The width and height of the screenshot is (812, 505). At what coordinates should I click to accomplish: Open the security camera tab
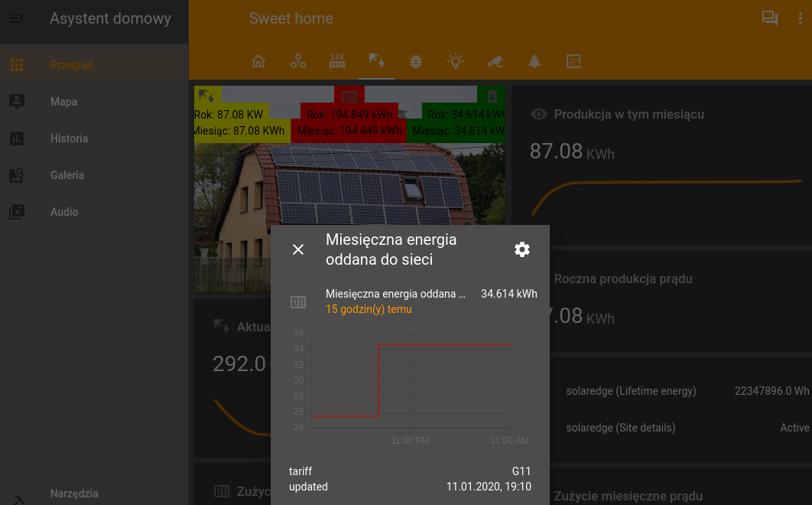(495, 62)
